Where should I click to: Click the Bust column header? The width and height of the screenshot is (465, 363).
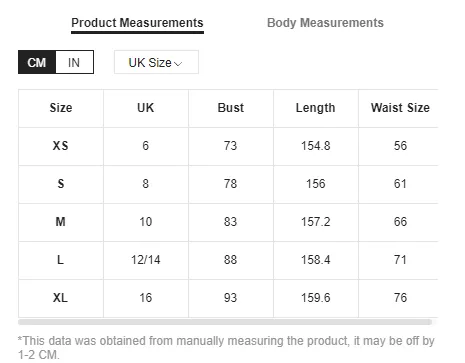tap(231, 108)
